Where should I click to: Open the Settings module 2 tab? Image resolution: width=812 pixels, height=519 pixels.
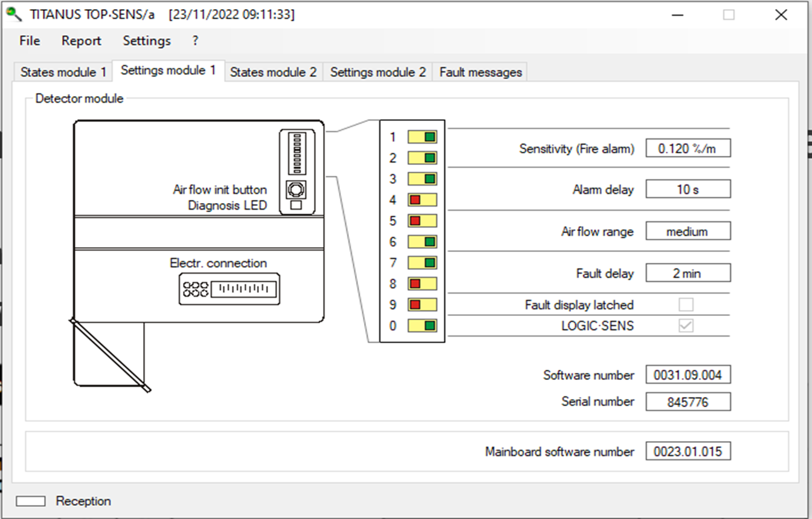[x=378, y=72]
